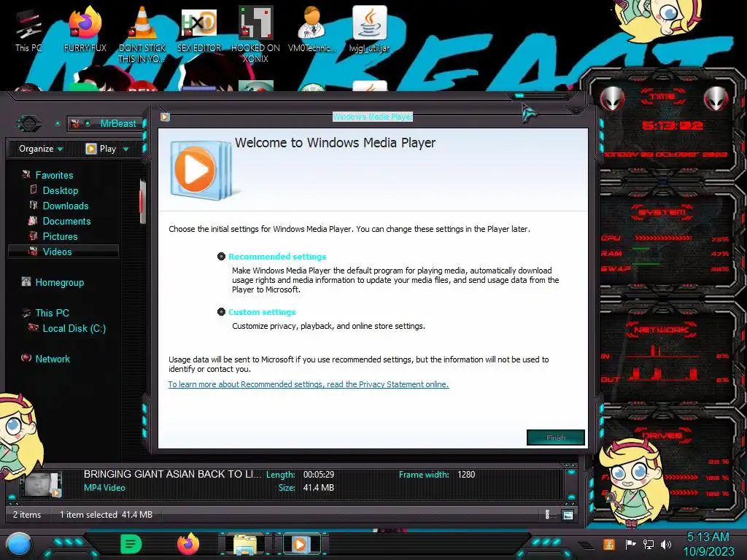The height and width of the screenshot is (560, 747).
Task: Click the Size value 41.4 MB
Action: [x=318, y=488]
